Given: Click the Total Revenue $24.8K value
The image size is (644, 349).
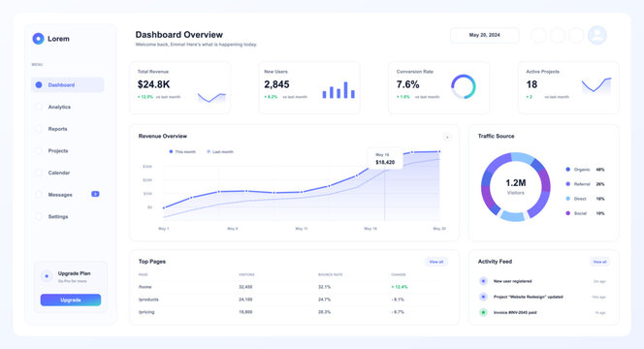Looking at the screenshot, I should [153, 84].
